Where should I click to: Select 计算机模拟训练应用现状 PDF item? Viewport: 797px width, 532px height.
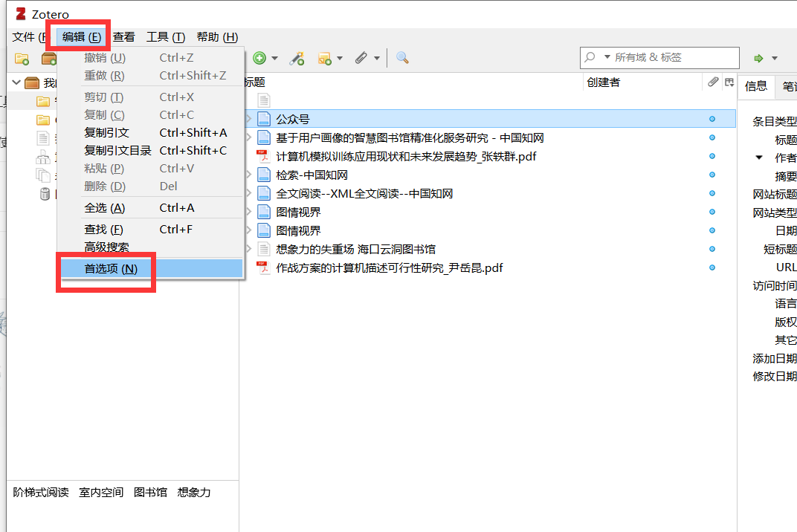pos(406,157)
